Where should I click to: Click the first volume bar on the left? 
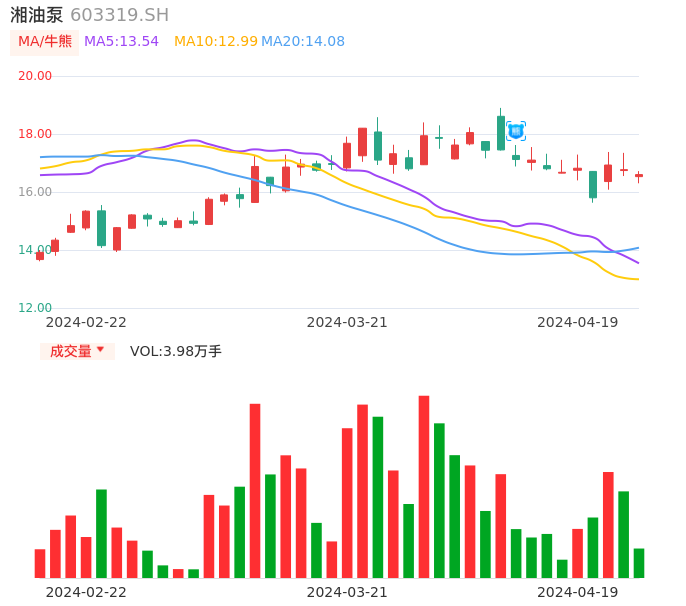(40, 563)
